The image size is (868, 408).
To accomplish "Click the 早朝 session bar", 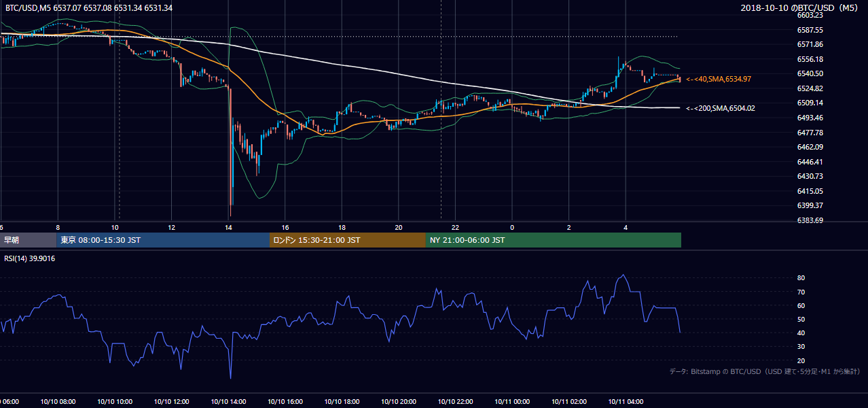I will (x=29, y=240).
